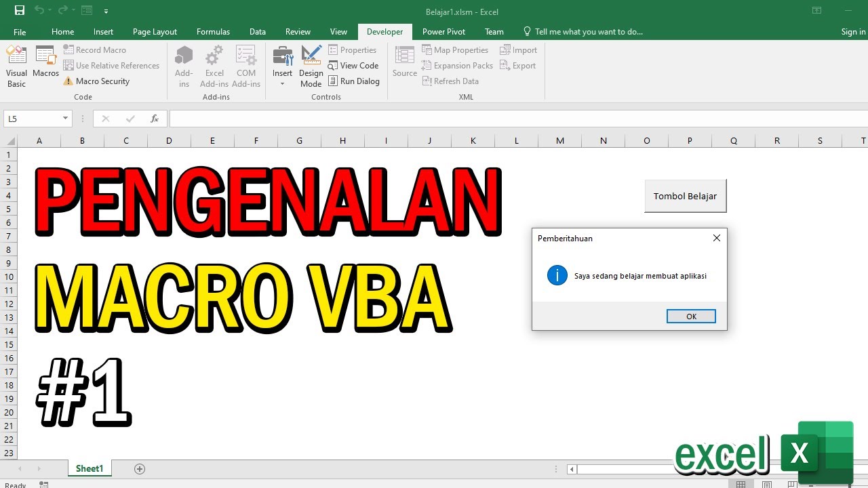This screenshot has width=868, height=488.
Task: Click Export XML
Action: pos(518,66)
